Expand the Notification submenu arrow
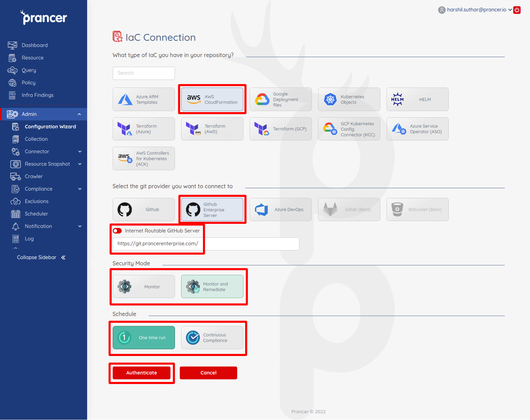The image size is (530, 420). (x=80, y=226)
